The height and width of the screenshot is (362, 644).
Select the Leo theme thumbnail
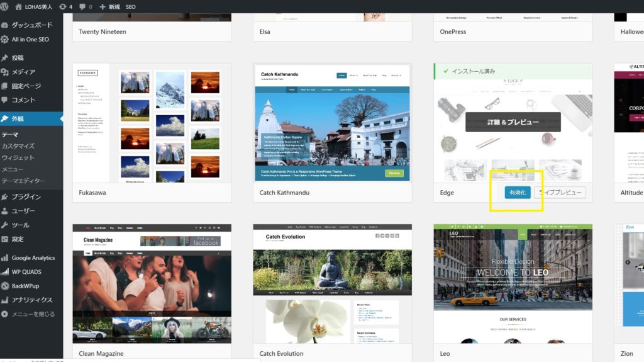[x=513, y=284]
